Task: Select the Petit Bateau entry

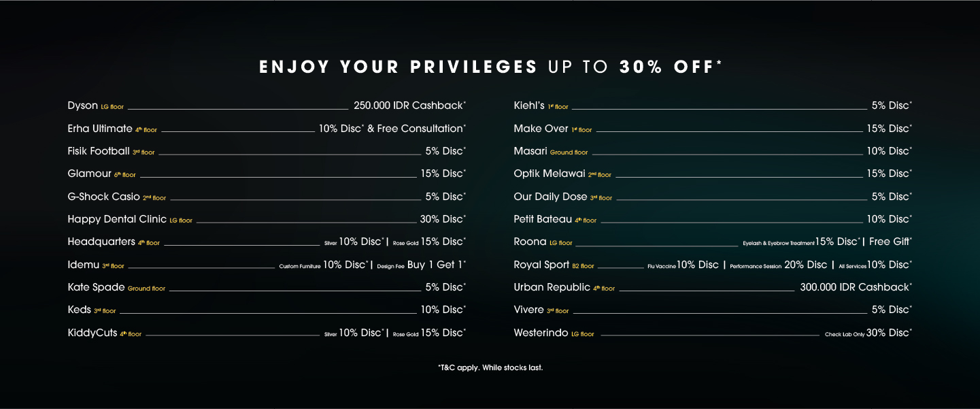Action: 543,219
